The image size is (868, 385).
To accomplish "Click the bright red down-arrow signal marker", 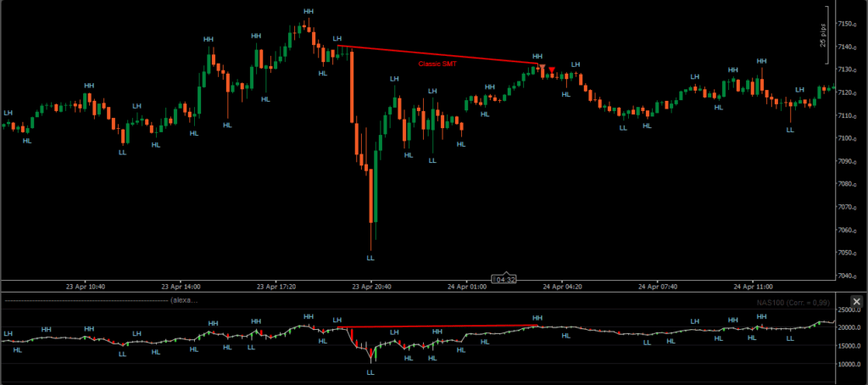I will pos(551,70).
